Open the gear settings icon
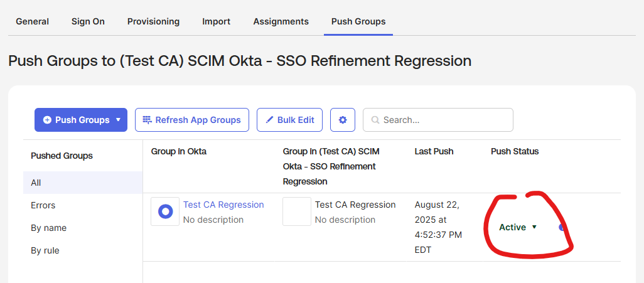Screen dimensions: 644x283 (x=343, y=120)
